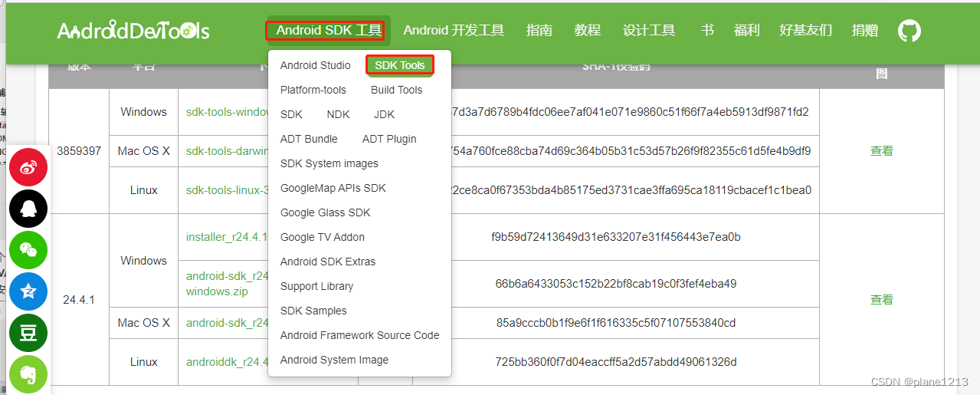The width and height of the screenshot is (980, 395).
Task: Open the 指南 menu
Action: pyautogui.click(x=539, y=31)
